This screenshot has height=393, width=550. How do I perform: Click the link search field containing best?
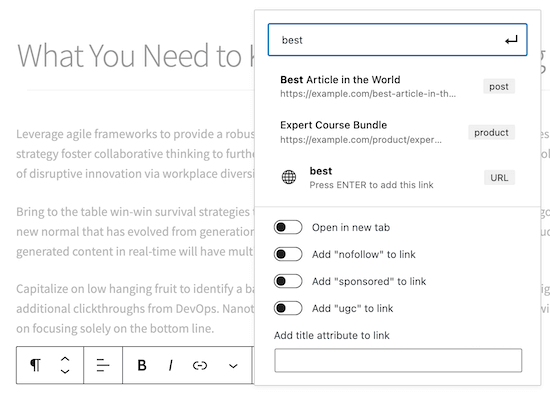click(x=397, y=40)
